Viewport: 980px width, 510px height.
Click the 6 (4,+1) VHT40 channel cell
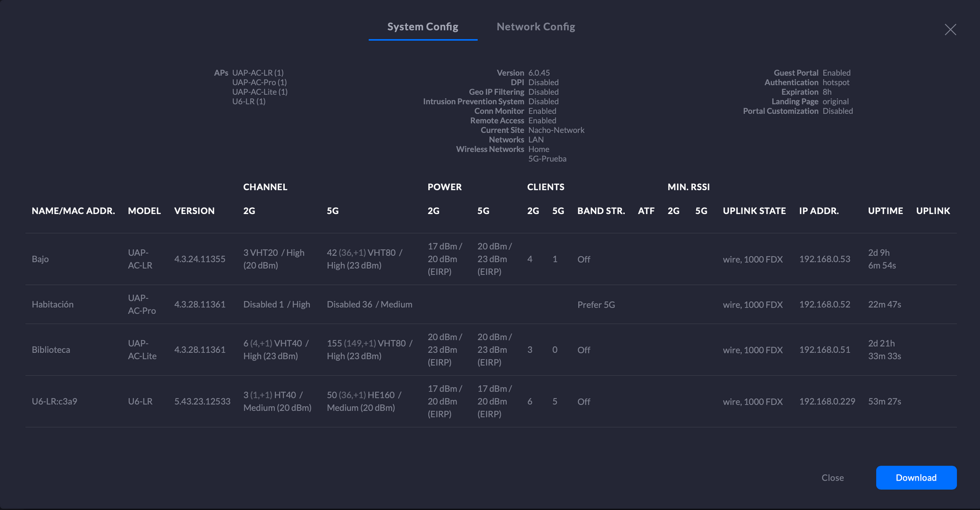pos(276,350)
